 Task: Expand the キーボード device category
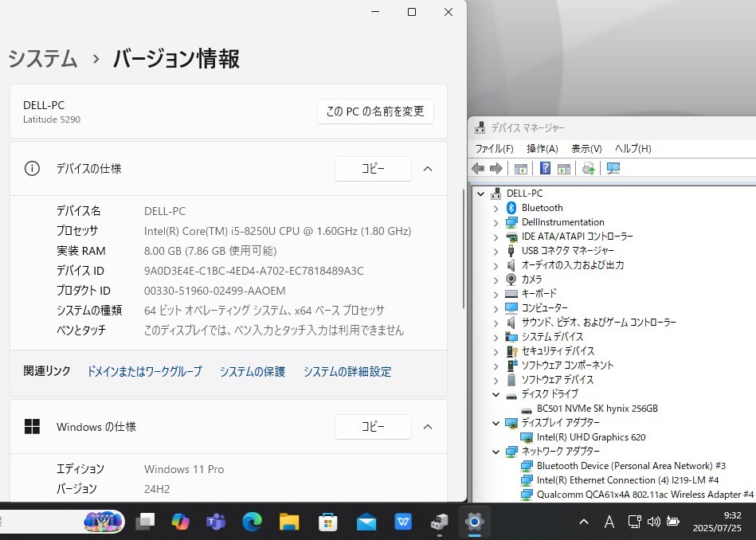(x=496, y=293)
